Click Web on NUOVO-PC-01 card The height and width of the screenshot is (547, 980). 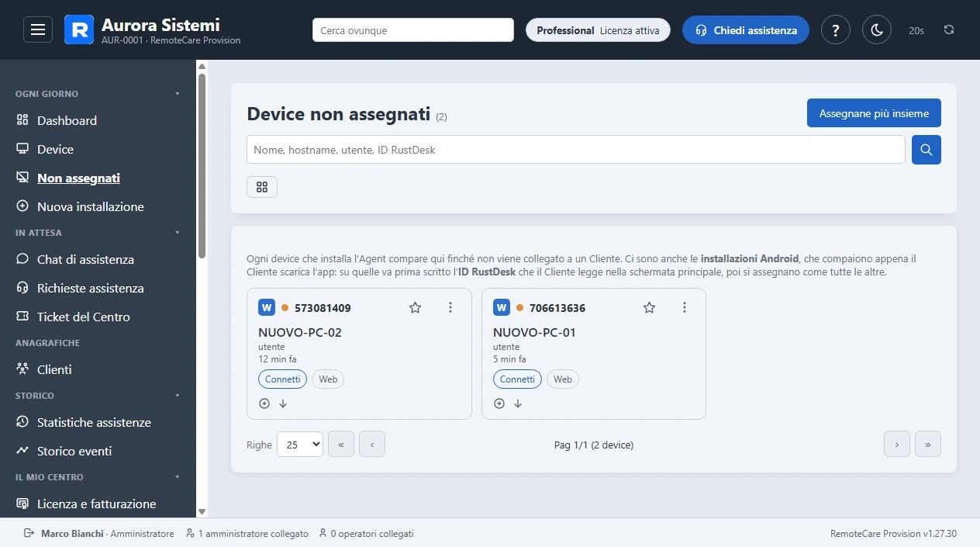click(563, 379)
